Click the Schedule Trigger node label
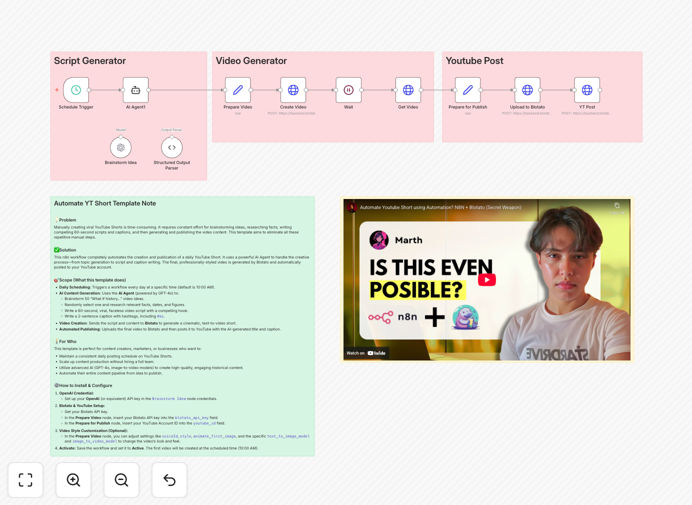692x505 pixels. pos(76,107)
